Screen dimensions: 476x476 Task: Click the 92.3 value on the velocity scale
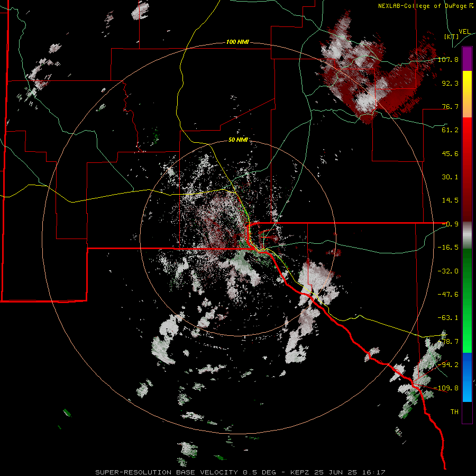pos(450,83)
